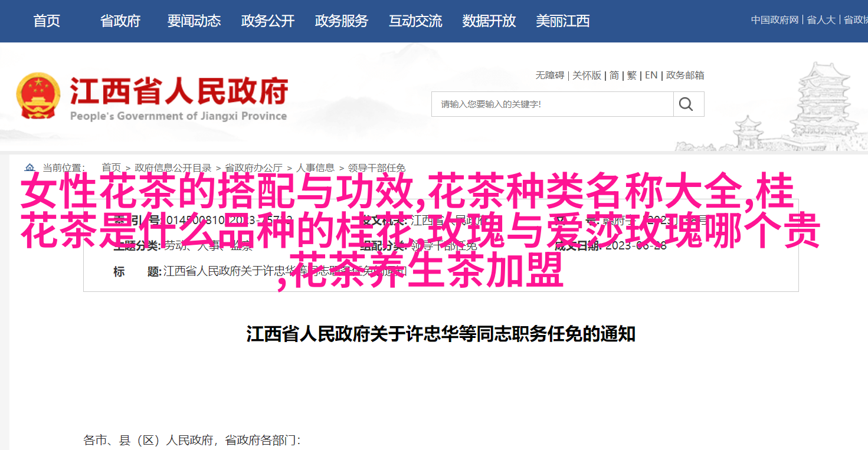Click 政府信息公开目录 in the breadcrumb
The width and height of the screenshot is (868, 450).
click(173, 167)
